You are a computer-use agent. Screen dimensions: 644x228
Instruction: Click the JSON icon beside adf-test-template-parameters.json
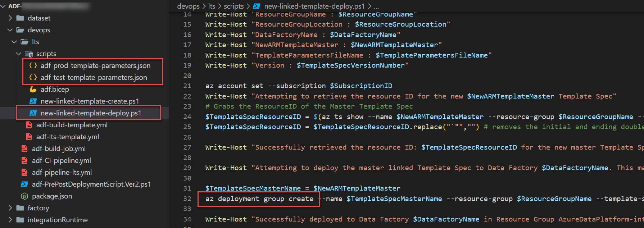[33, 78]
